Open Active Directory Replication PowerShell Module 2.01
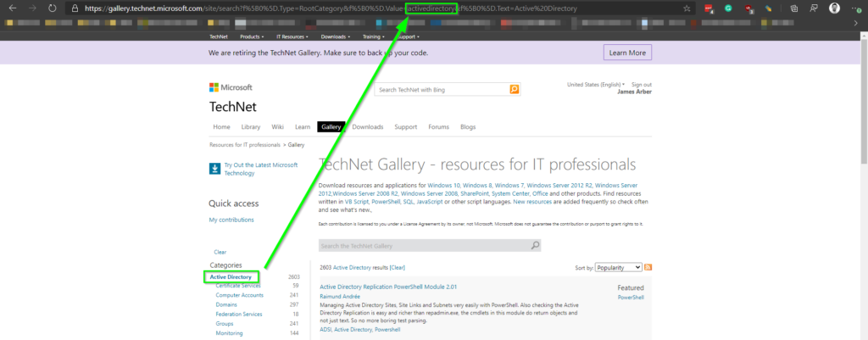The height and width of the screenshot is (340, 868). pyautogui.click(x=388, y=287)
